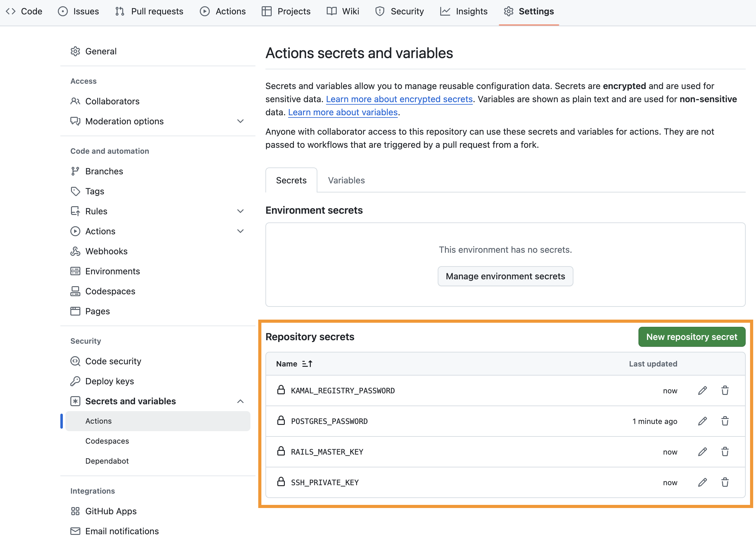The height and width of the screenshot is (543, 756).
Task: Open the Settings tab
Action: pyautogui.click(x=529, y=11)
